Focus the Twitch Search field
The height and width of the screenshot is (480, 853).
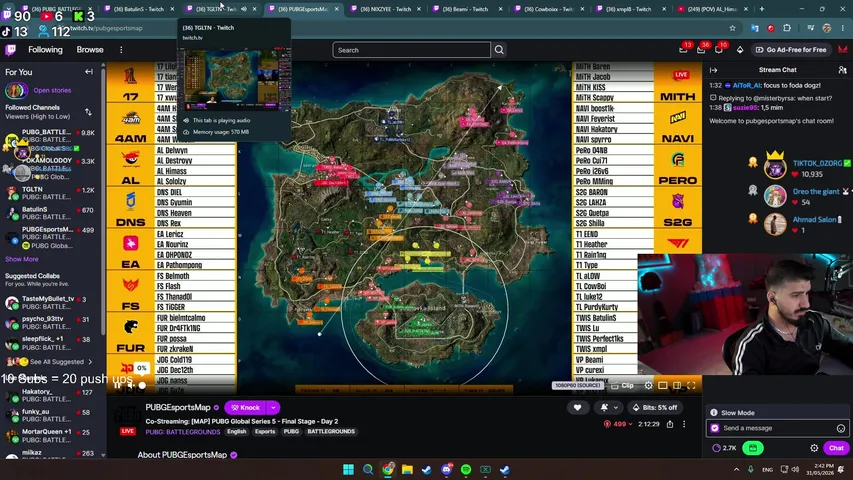click(x=411, y=50)
